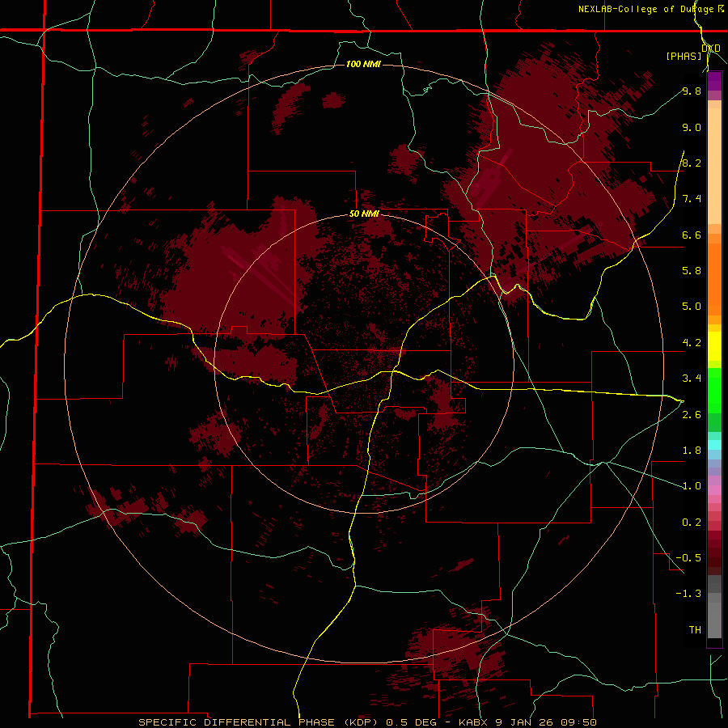Pick the cyan segment of the color bar
The height and width of the screenshot is (728, 728).
tap(714, 445)
